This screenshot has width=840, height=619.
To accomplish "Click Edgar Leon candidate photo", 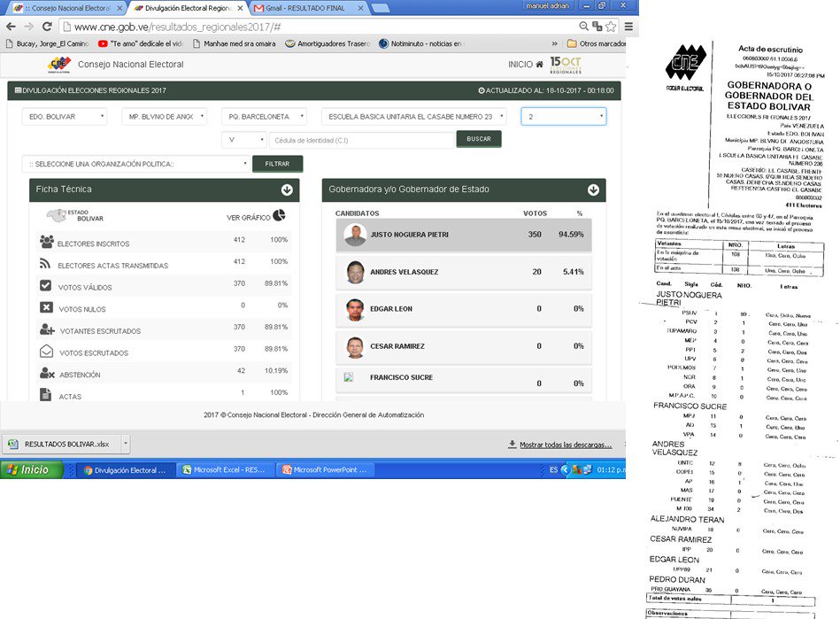I will coord(355,309).
